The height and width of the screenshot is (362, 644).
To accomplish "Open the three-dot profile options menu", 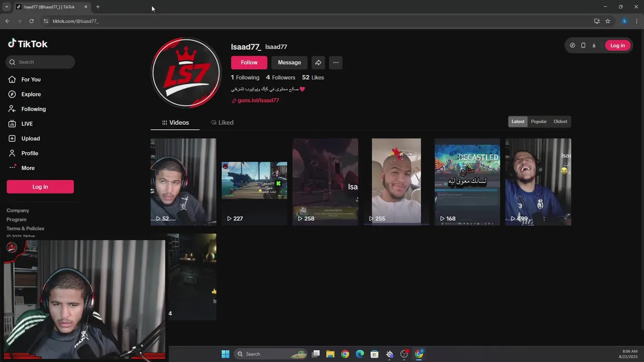I will pyautogui.click(x=336, y=62).
